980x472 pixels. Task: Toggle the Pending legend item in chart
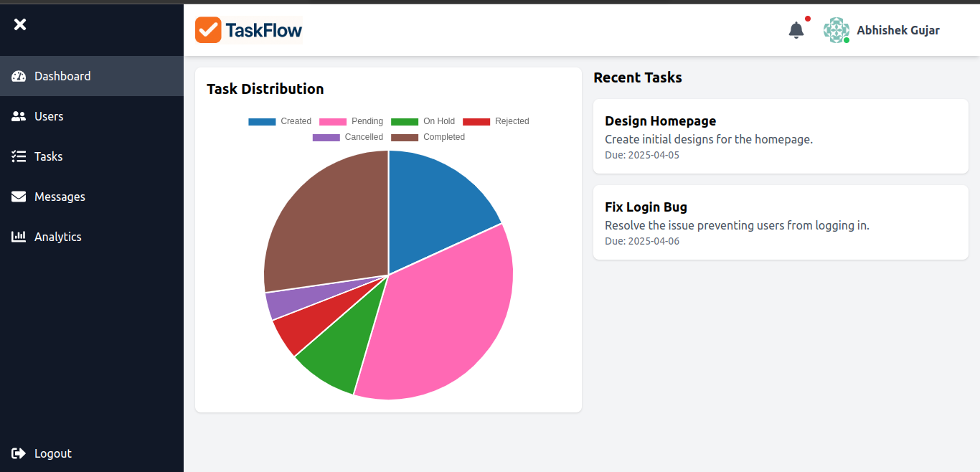(351, 121)
